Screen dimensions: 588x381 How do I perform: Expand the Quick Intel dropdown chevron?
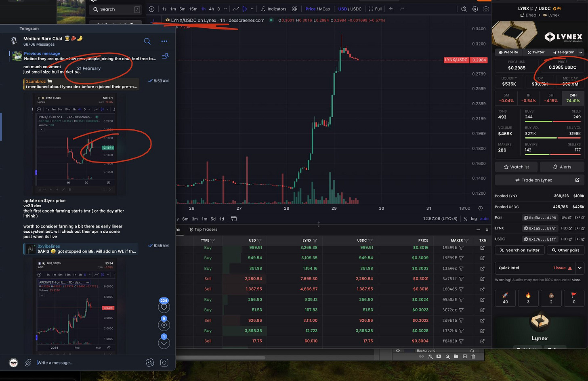click(580, 268)
